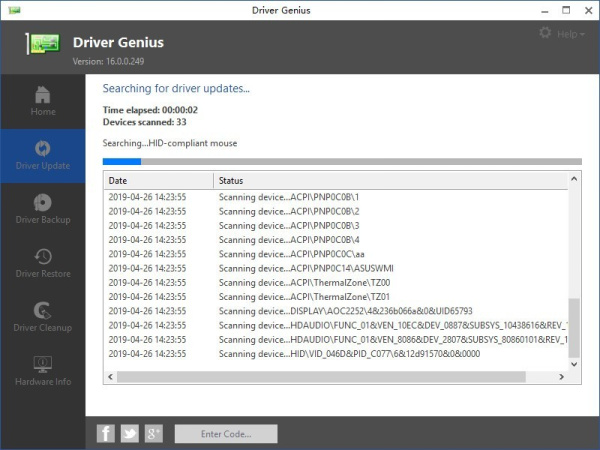Select the ThermalZone\TZ00 row

[336, 282]
